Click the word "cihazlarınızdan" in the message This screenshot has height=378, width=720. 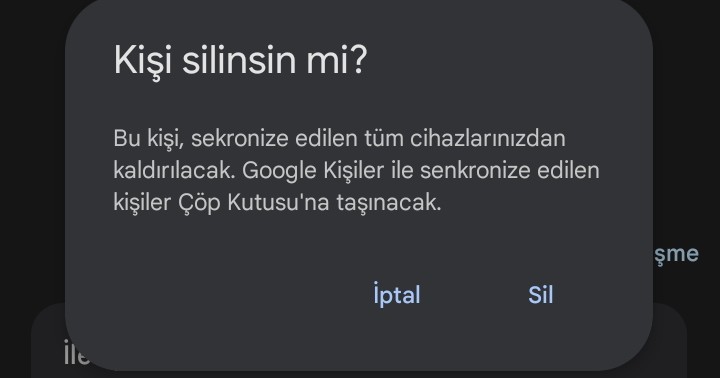(x=488, y=138)
